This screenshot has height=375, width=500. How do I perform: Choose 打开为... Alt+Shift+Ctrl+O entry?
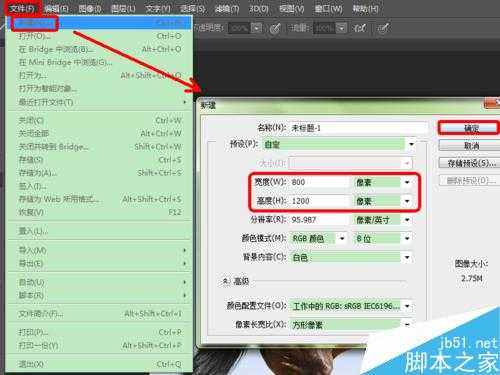pos(99,76)
